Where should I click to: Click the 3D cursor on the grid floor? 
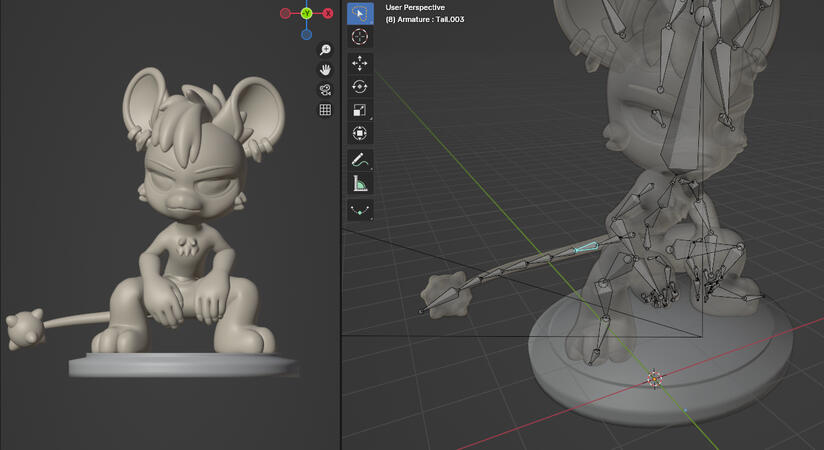pos(654,379)
